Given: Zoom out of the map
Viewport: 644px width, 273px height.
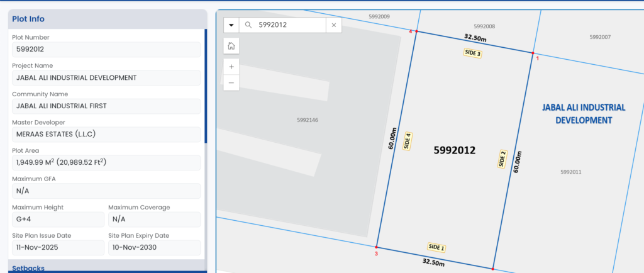Looking at the screenshot, I should point(231,82).
